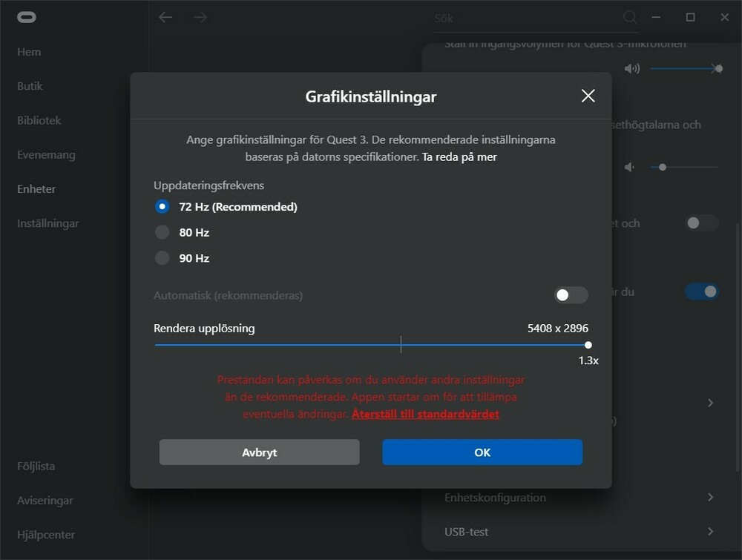742x560 pixels.
Task: Open Inställningar in sidebar
Action: click(x=47, y=223)
